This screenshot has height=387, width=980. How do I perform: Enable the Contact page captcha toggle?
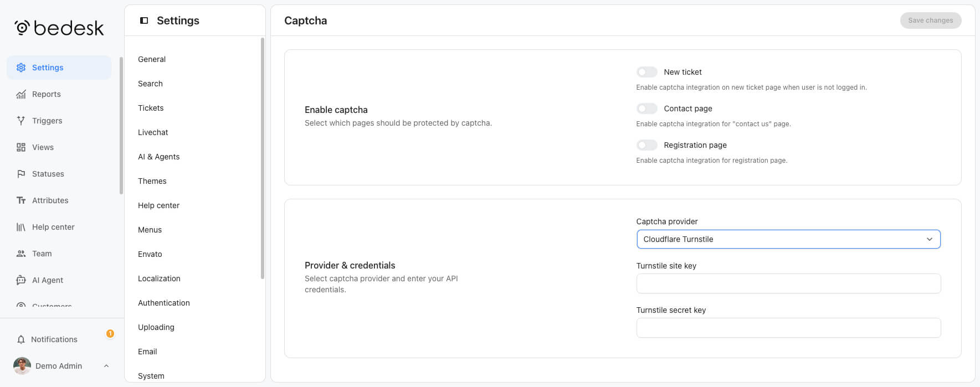tap(647, 109)
